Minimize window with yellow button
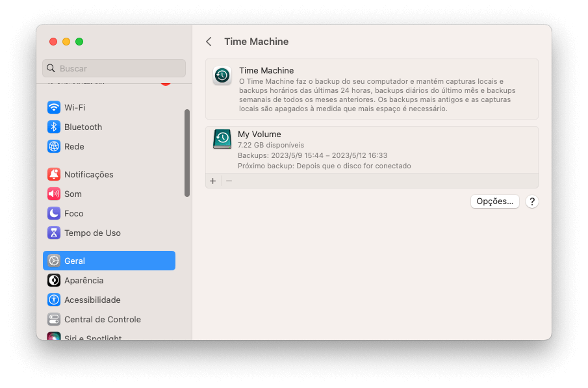The width and height of the screenshot is (588, 388). click(66, 42)
